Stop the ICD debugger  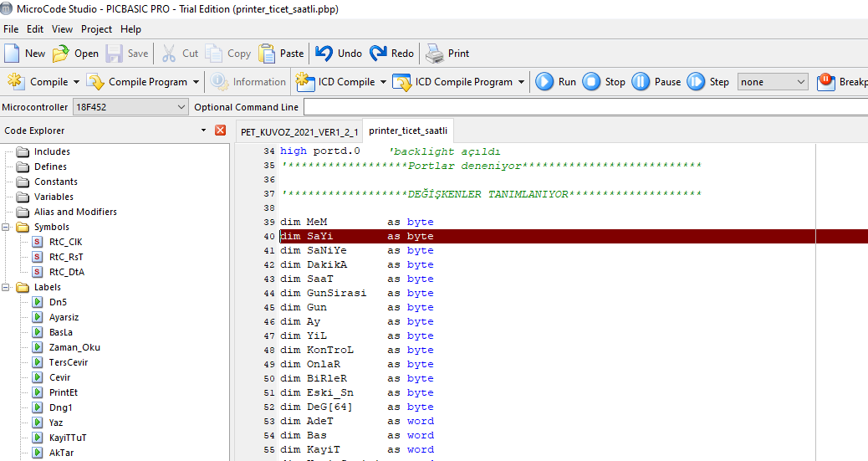click(x=604, y=81)
